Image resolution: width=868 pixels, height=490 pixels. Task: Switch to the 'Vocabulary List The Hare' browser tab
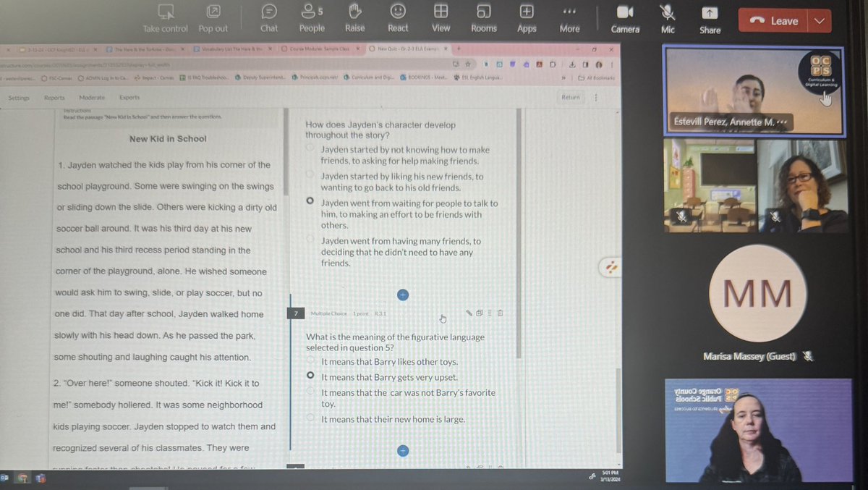click(230, 49)
